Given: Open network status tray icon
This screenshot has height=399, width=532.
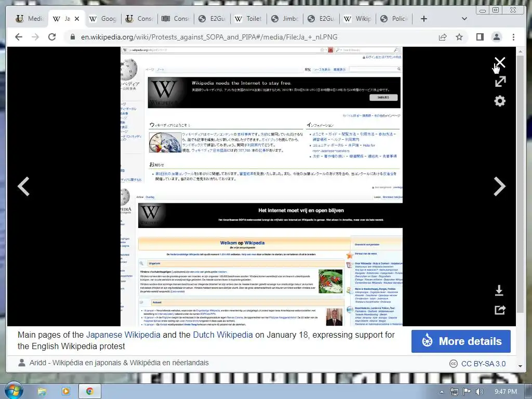Looking at the screenshot, I should (x=454, y=392).
